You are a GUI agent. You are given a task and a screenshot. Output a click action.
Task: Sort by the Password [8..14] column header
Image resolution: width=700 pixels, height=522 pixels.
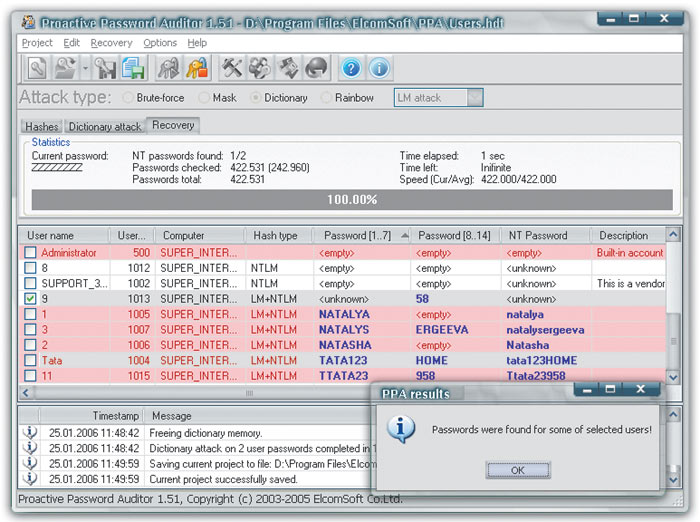[x=455, y=235]
